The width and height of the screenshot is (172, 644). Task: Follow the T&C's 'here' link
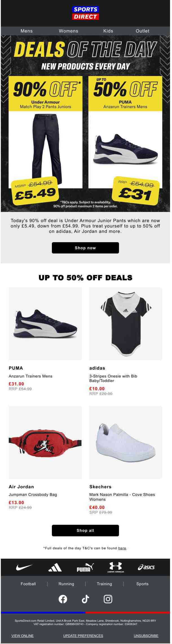(x=122, y=548)
